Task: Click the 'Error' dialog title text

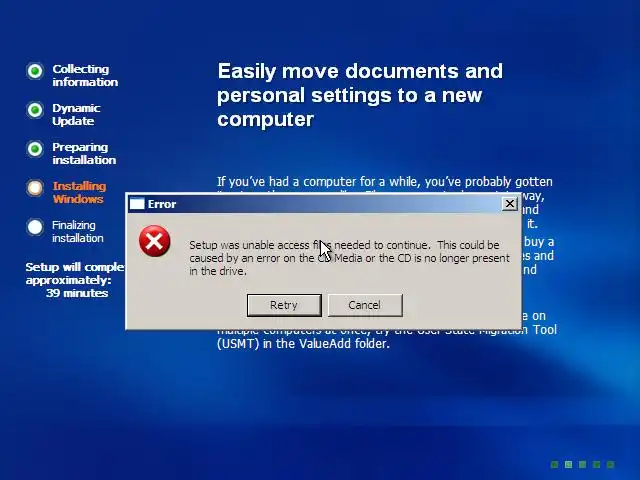Action: click(x=162, y=204)
